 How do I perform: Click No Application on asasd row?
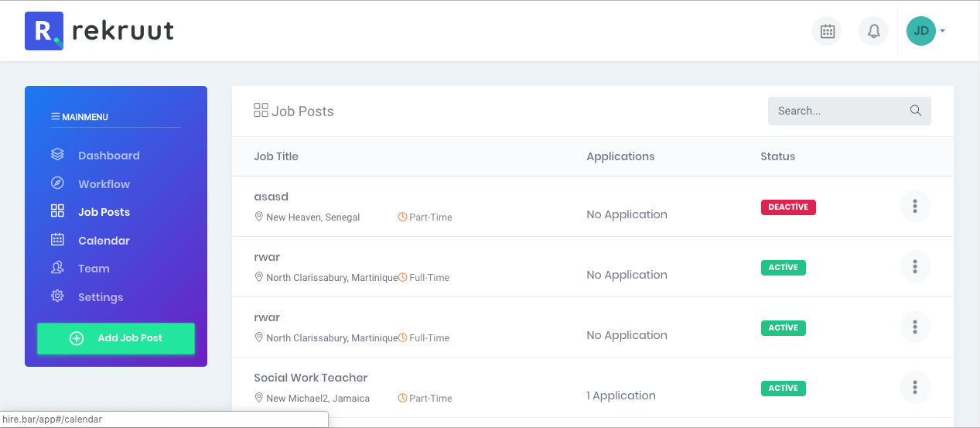tap(627, 214)
